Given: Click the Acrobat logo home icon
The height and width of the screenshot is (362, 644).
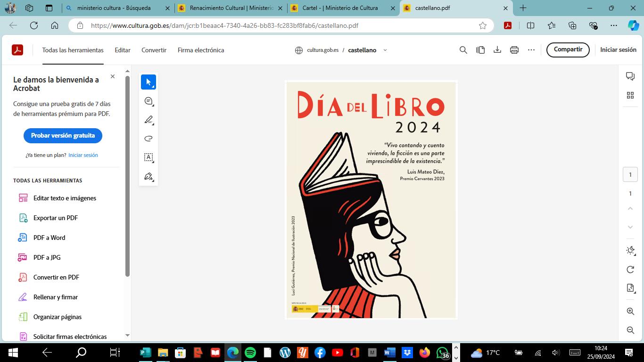Looking at the screenshot, I should coord(17,50).
